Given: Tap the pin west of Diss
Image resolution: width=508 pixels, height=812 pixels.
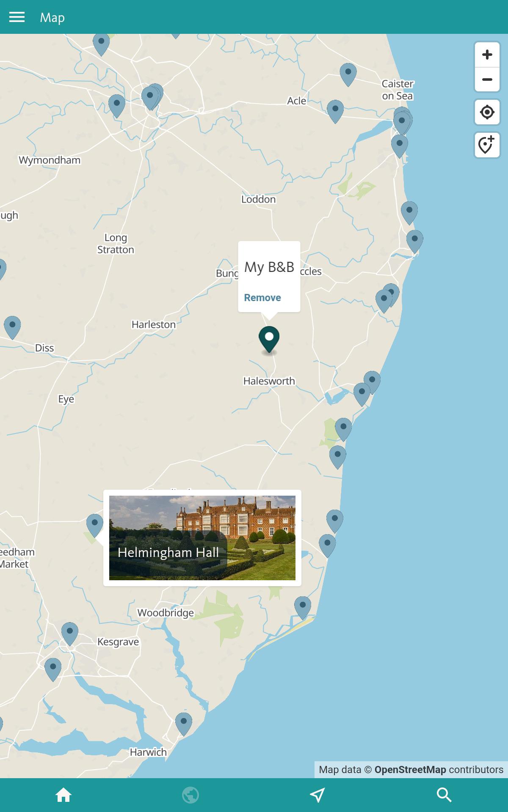Looking at the screenshot, I should point(12,327).
